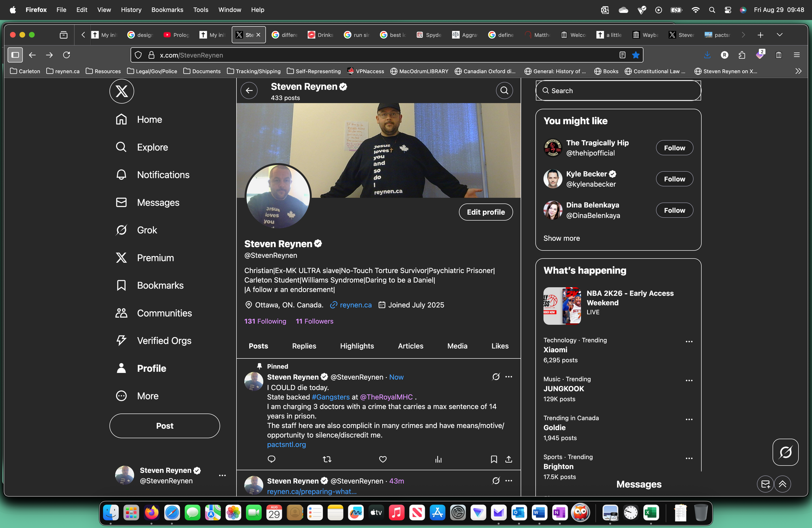
Task: Open NBA 2K26 Early Access card
Action: (x=618, y=306)
